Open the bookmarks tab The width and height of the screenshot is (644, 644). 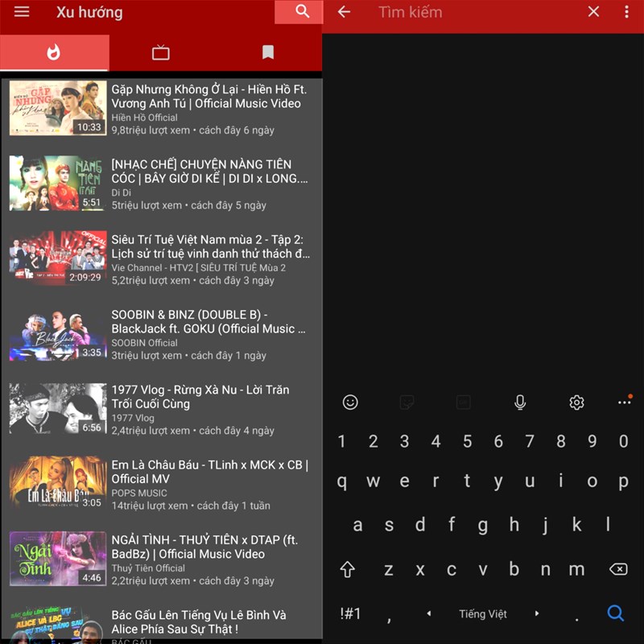[x=268, y=52]
